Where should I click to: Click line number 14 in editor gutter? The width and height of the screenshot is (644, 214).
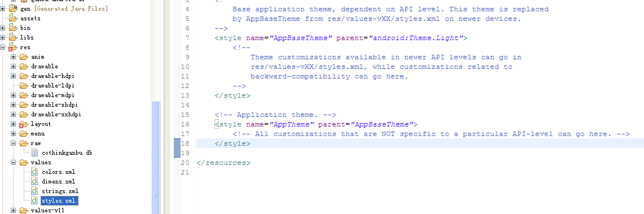(x=185, y=105)
